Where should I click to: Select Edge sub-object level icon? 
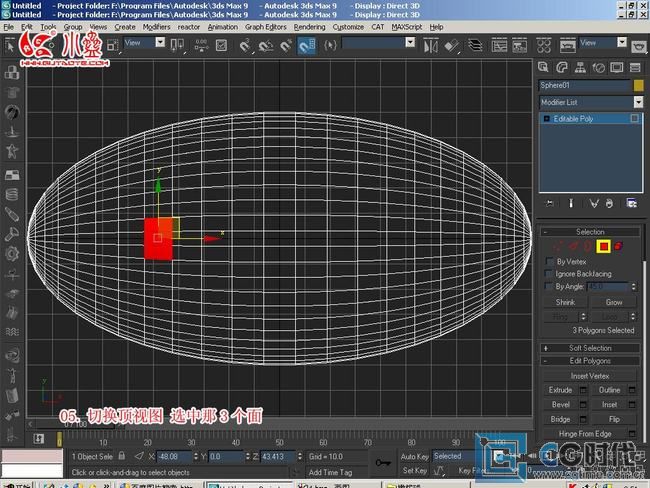[x=573, y=246]
